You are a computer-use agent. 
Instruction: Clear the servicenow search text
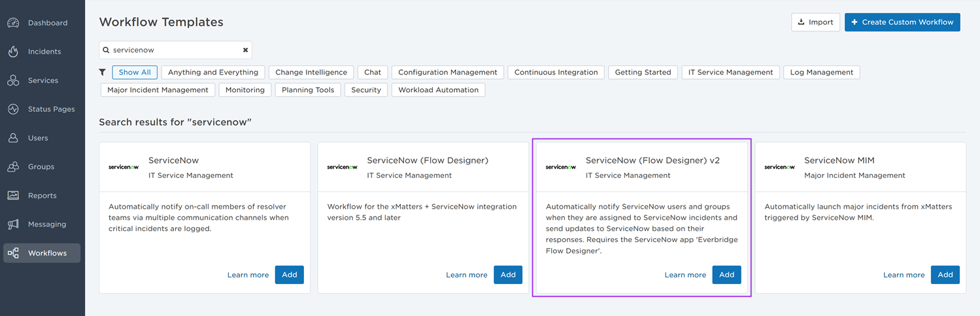click(x=246, y=50)
